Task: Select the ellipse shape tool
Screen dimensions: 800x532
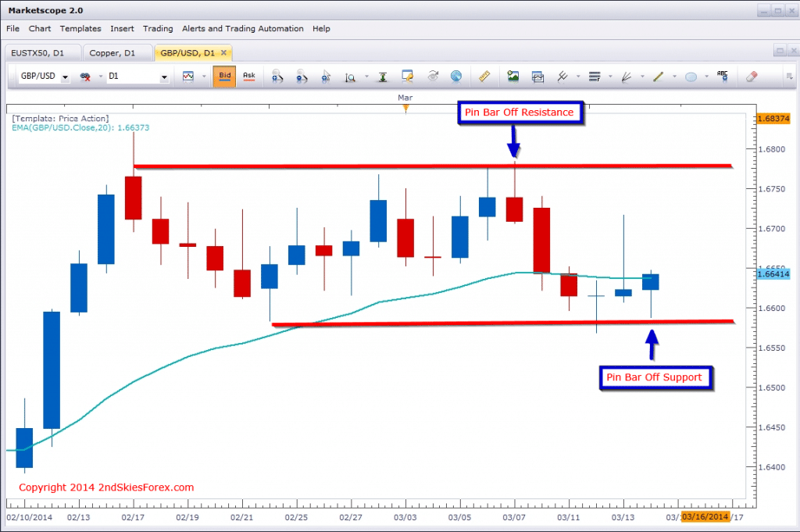Action: point(691,77)
